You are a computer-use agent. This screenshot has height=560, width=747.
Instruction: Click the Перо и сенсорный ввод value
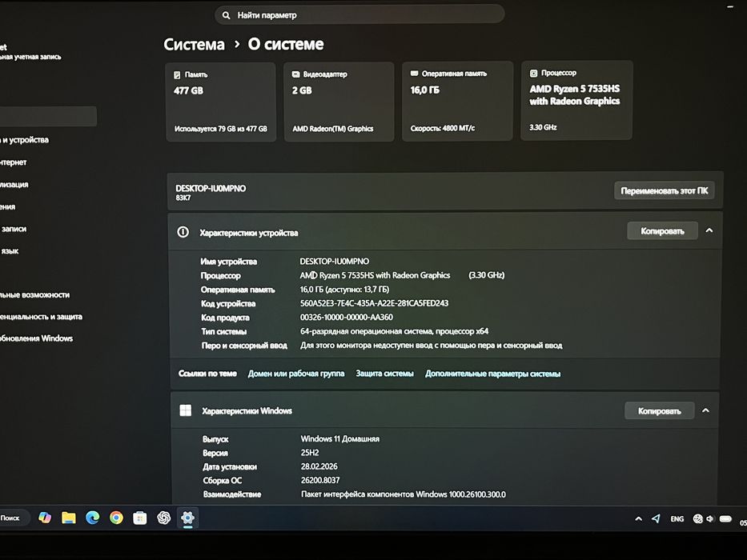click(431, 346)
